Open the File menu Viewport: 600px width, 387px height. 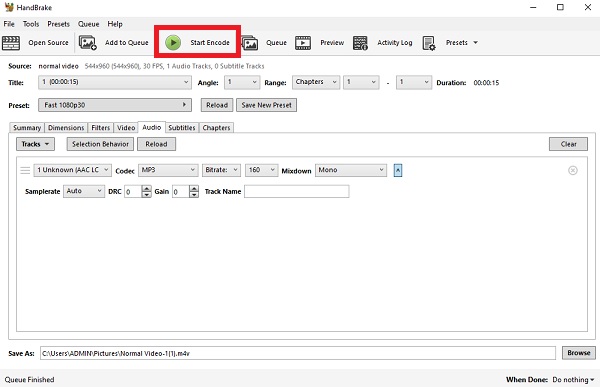pyautogui.click(x=9, y=24)
